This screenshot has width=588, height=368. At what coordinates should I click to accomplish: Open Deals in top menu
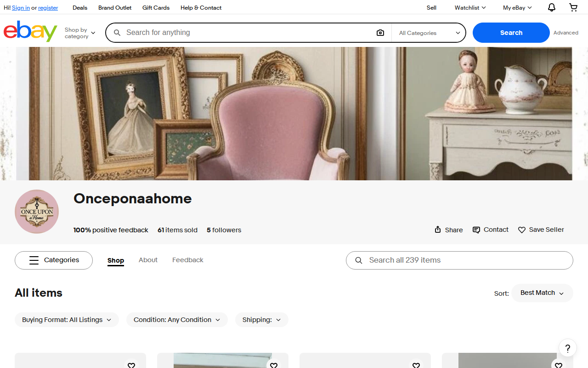pos(80,7)
